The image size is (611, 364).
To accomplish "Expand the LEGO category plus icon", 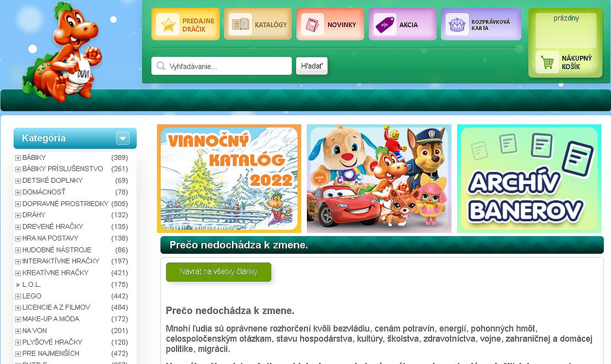I will coord(18,296).
